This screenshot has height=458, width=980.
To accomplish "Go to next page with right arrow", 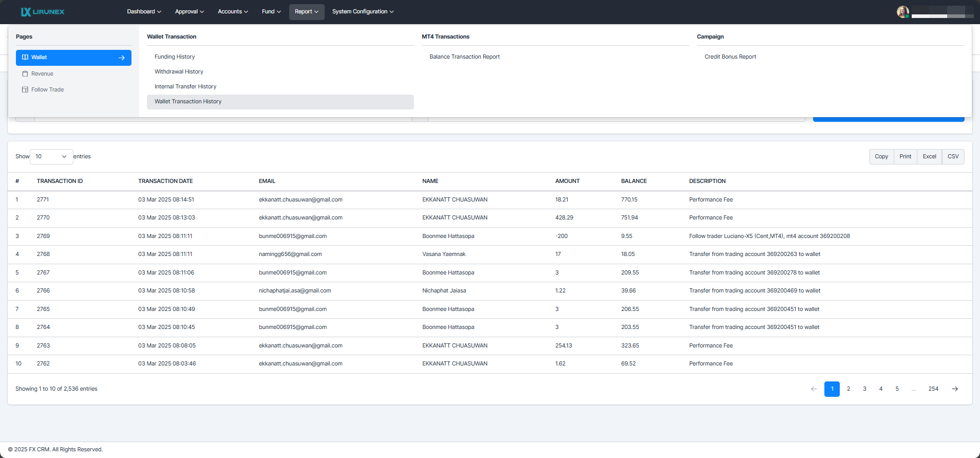I will click(x=954, y=389).
